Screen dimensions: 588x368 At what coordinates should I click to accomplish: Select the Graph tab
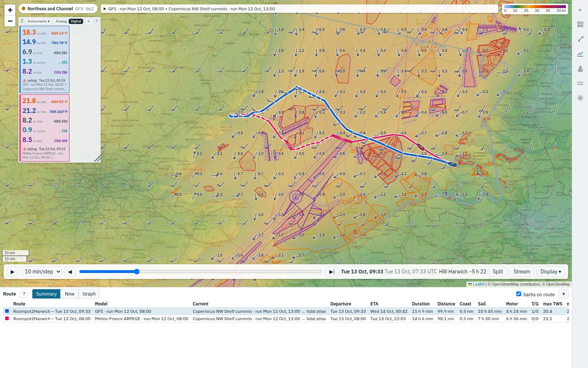89,294
